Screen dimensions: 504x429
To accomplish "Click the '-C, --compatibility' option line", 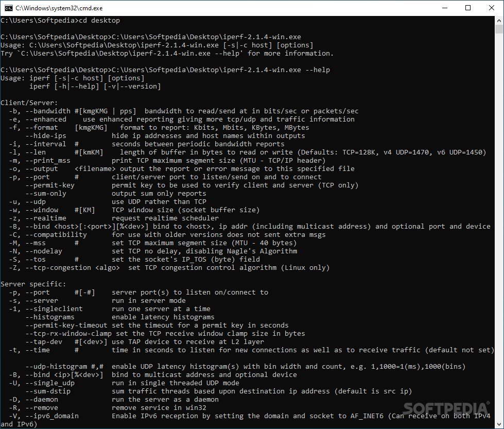I will coord(167,235).
